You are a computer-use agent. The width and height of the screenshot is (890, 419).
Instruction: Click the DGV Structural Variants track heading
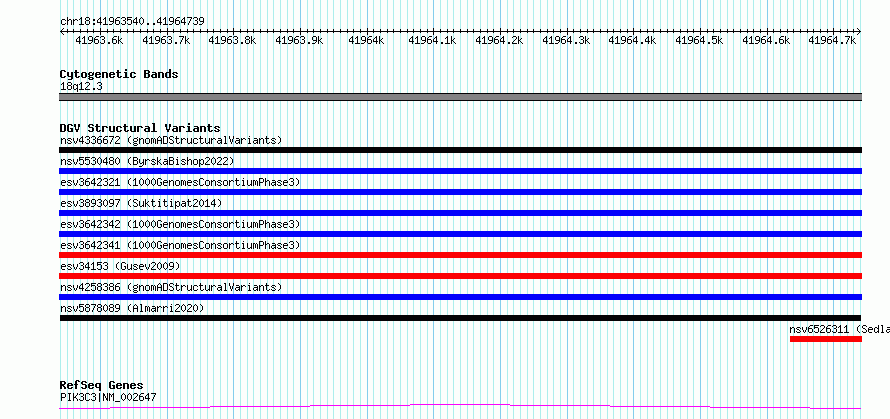(x=140, y=128)
